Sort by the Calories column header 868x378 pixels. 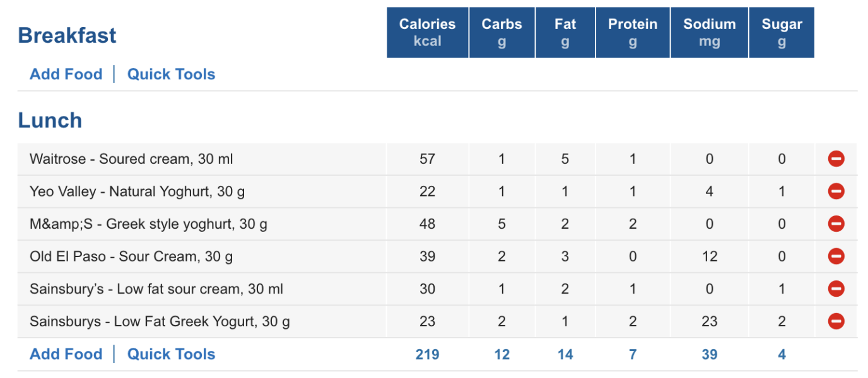click(427, 31)
